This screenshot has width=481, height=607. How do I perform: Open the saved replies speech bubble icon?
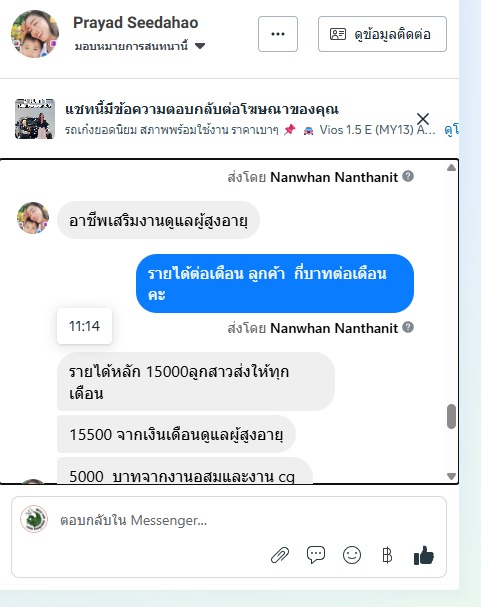click(x=316, y=555)
